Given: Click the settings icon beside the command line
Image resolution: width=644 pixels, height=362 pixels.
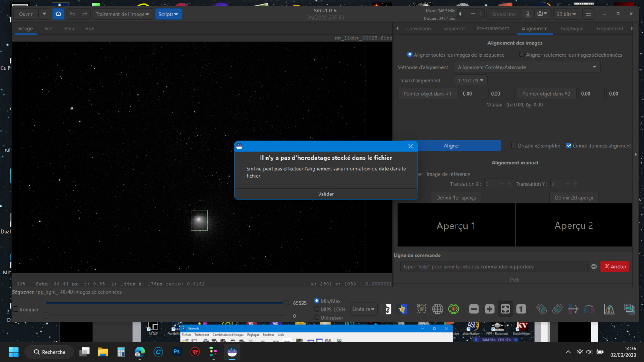Looking at the screenshot, I should [x=594, y=267].
